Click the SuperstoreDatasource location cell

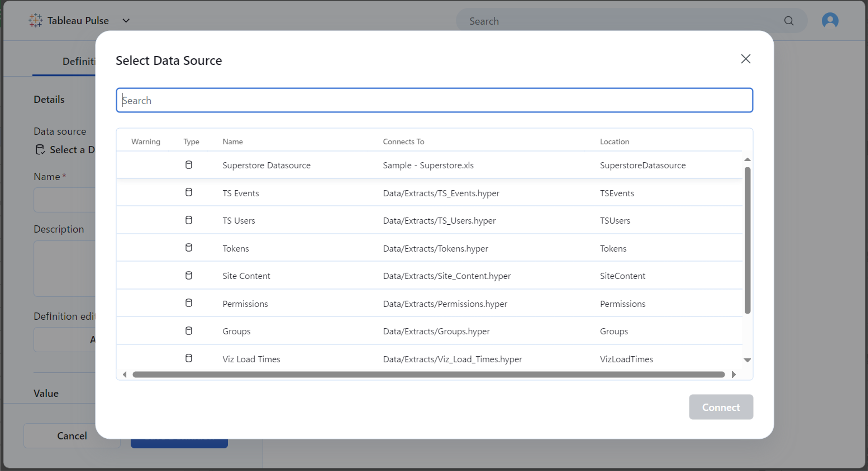(643, 165)
